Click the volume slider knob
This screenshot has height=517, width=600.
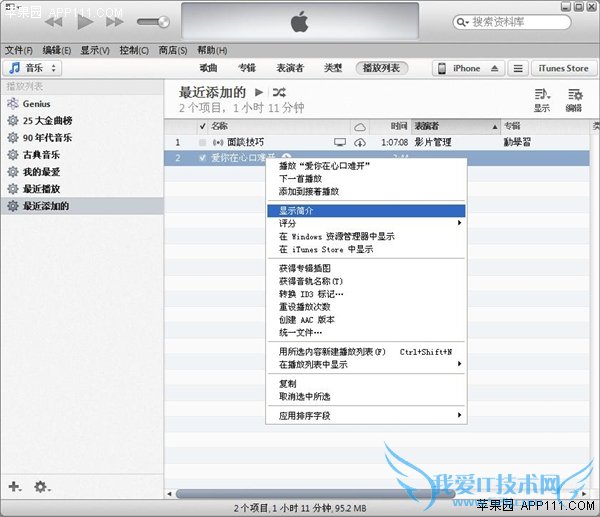click(x=163, y=22)
